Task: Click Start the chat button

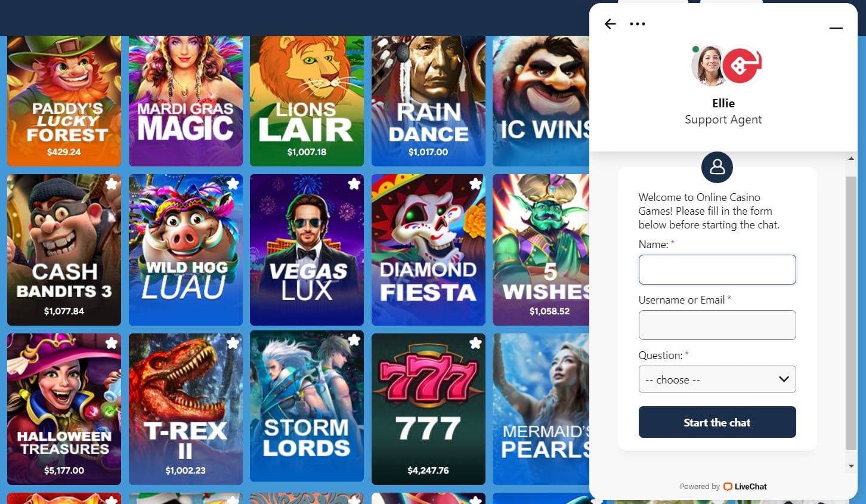Action: click(717, 422)
